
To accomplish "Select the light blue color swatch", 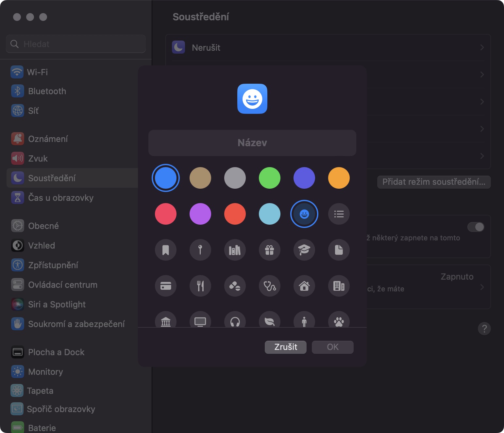I will click(270, 214).
